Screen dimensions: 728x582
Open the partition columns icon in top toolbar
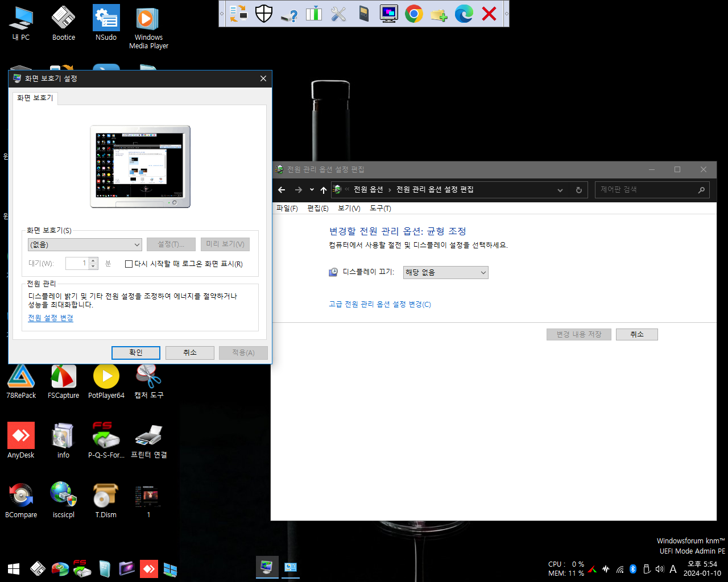click(314, 14)
